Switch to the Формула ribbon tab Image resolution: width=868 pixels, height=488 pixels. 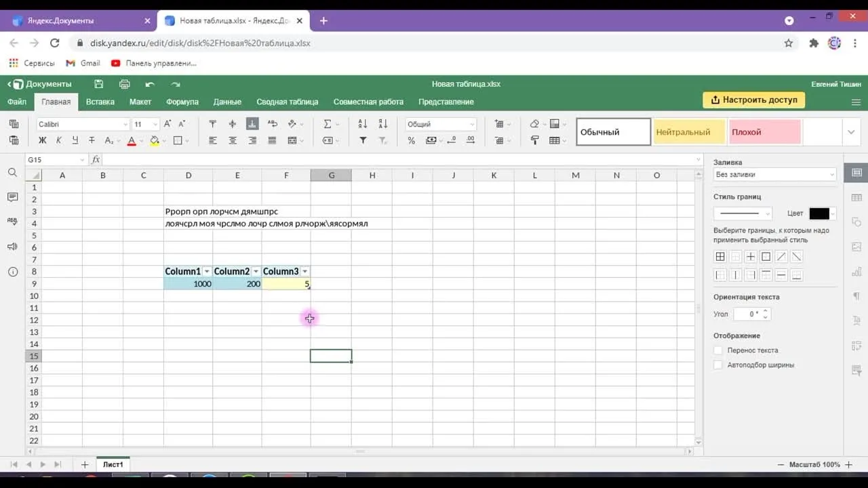(182, 102)
